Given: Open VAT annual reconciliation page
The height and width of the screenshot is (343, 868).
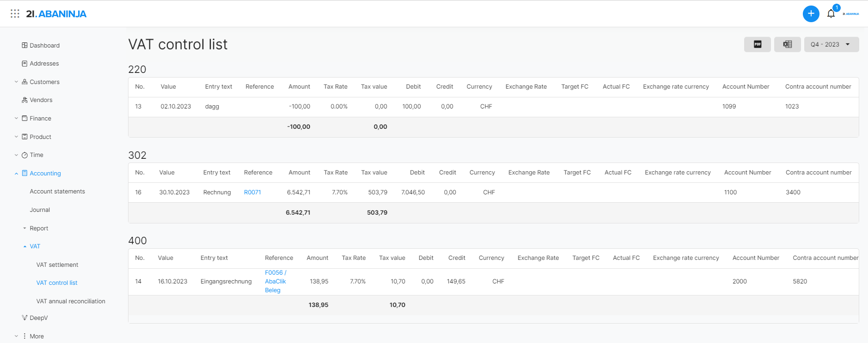Looking at the screenshot, I should click(71, 301).
